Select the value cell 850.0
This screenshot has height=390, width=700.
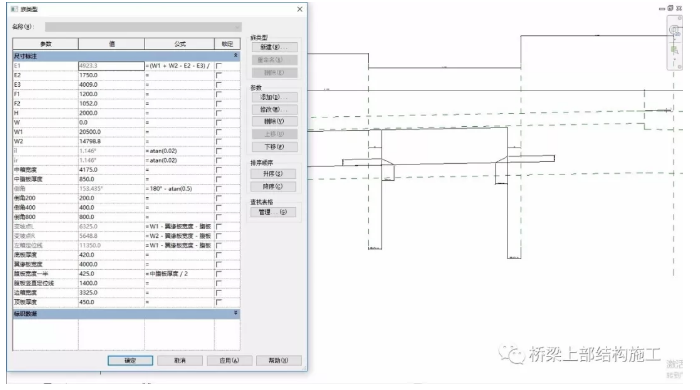click(x=111, y=179)
